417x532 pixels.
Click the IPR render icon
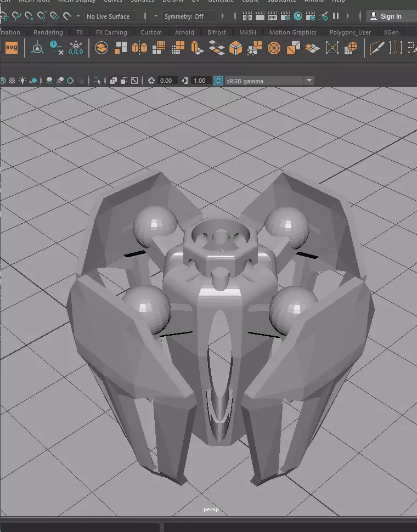pyautogui.click(x=273, y=16)
